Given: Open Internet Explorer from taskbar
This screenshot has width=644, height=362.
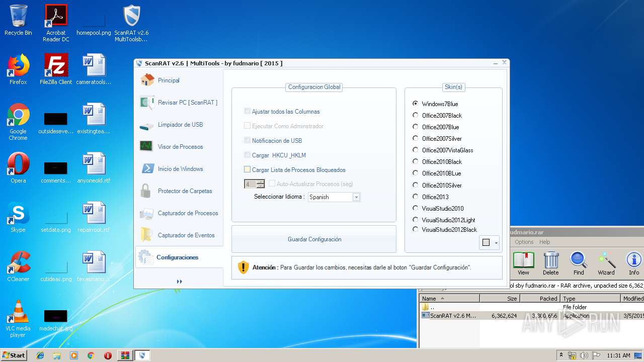Looking at the screenshot, I should pos(40,355).
